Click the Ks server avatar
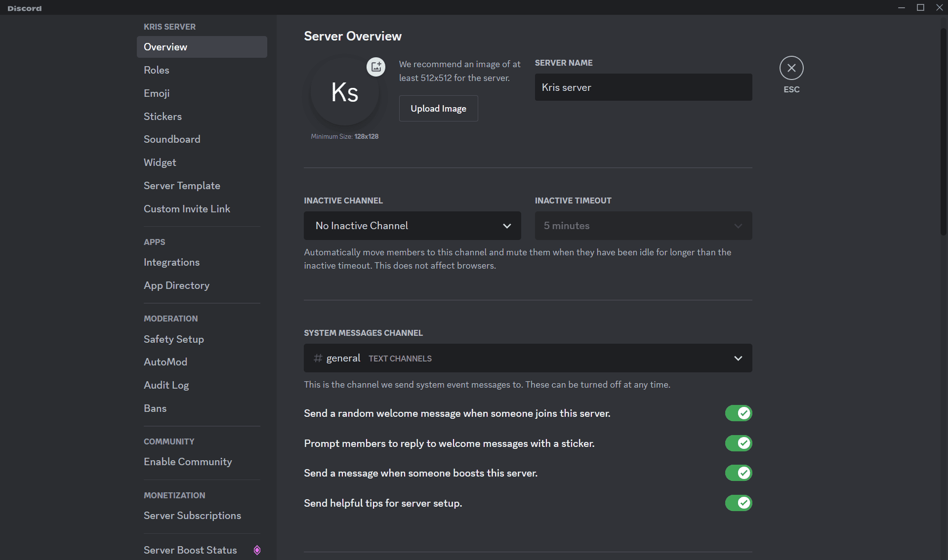This screenshot has width=948, height=560. pyautogui.click(x=344, y=92)
